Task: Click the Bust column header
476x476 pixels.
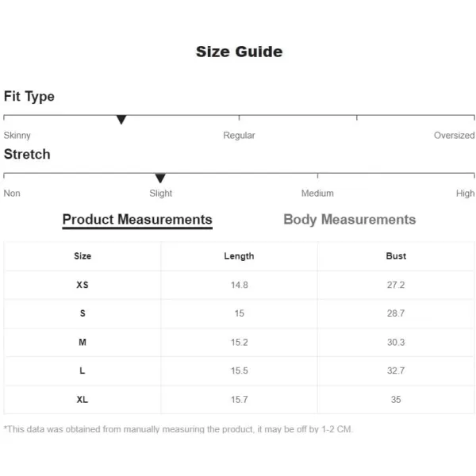Action: pyautogui.click(x=396, y=256)
